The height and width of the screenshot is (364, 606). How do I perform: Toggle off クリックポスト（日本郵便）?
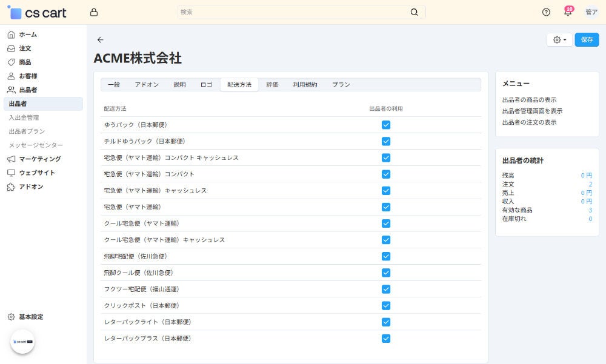(386, 305)
